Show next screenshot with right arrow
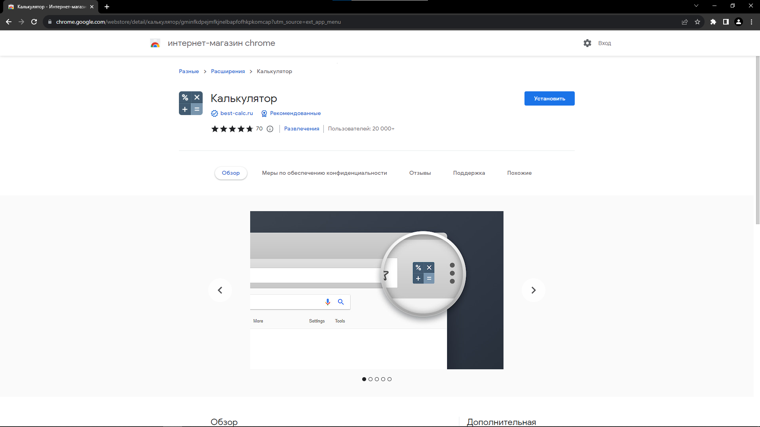The height and width of the screenshot is (427, 760). click(x=533, y=290)
